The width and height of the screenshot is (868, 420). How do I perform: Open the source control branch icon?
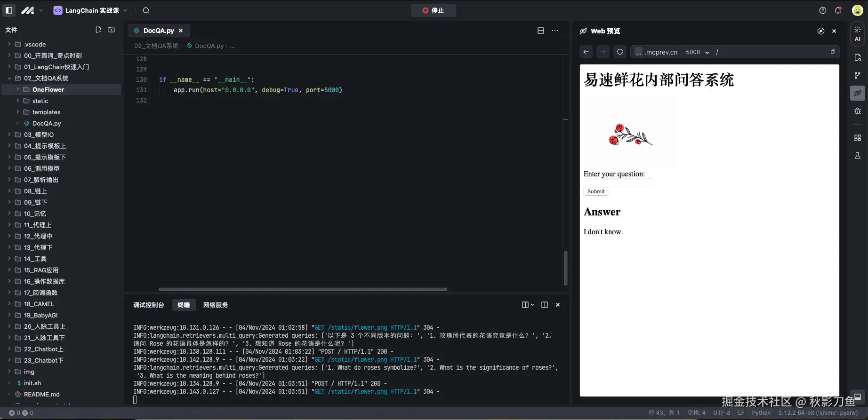click(858, 75)
